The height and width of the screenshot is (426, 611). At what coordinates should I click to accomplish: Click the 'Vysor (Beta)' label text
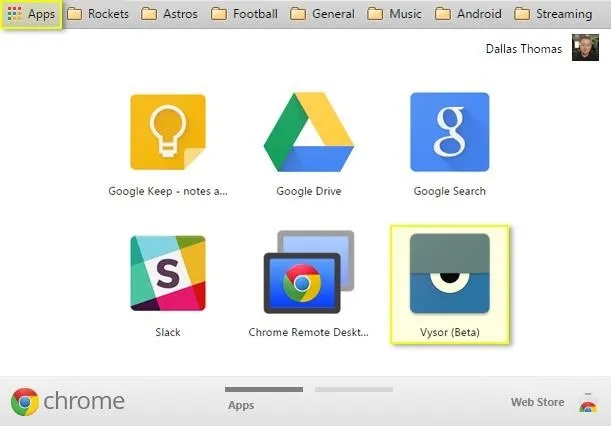coord(450,332)
